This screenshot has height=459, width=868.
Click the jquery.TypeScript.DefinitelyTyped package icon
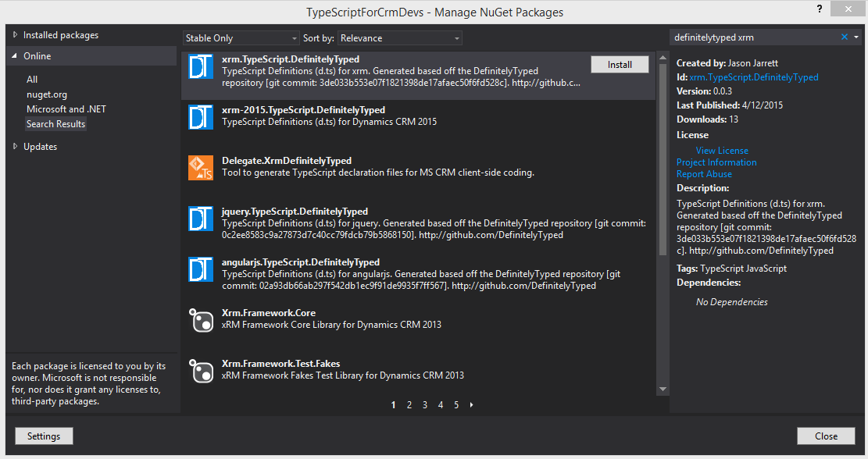point(200,219)
